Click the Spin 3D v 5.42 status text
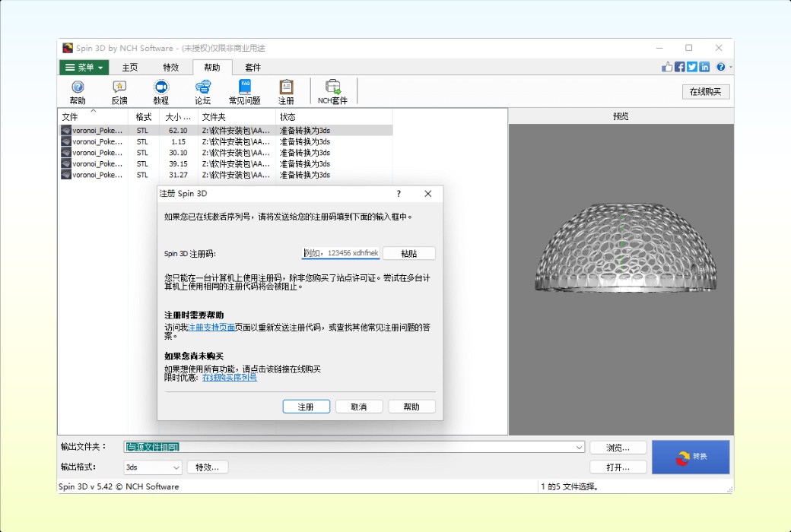 [x=119, y=486]
